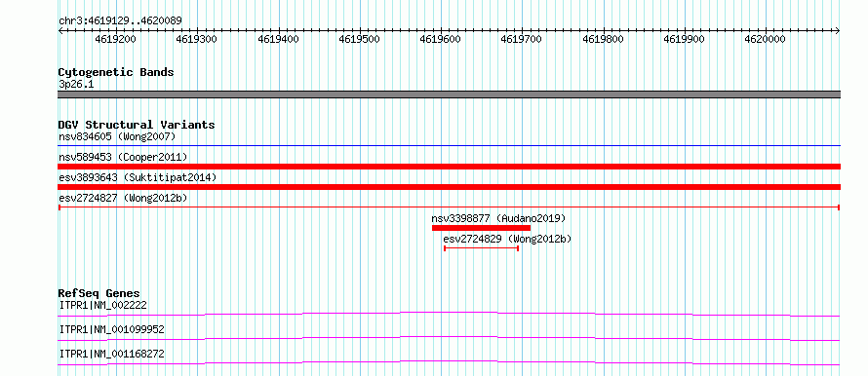Click the Cytogenetic Bands track title

(x=116, y=72)
